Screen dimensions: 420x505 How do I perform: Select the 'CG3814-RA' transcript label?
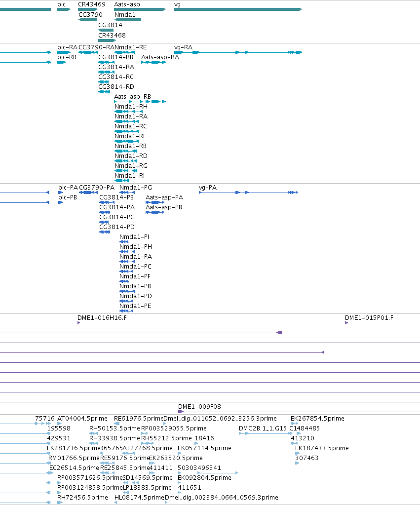(x=116, y=67)
